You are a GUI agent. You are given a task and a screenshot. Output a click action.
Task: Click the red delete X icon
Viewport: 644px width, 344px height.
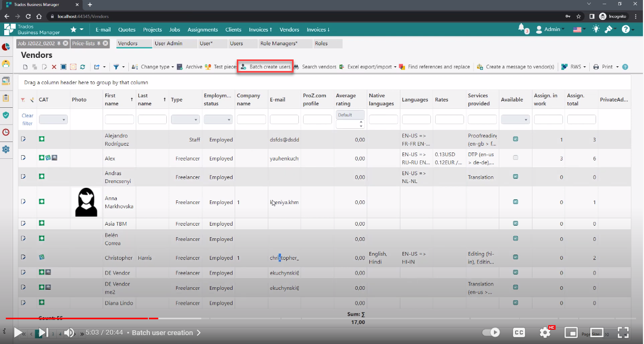point(54,67)
